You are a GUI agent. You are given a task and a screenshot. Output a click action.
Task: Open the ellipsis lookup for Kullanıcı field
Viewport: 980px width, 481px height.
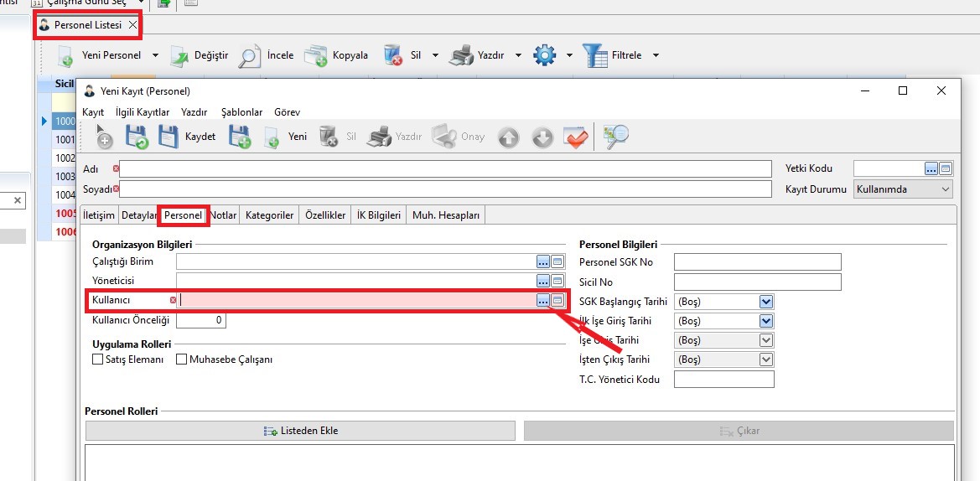(543, 300)
